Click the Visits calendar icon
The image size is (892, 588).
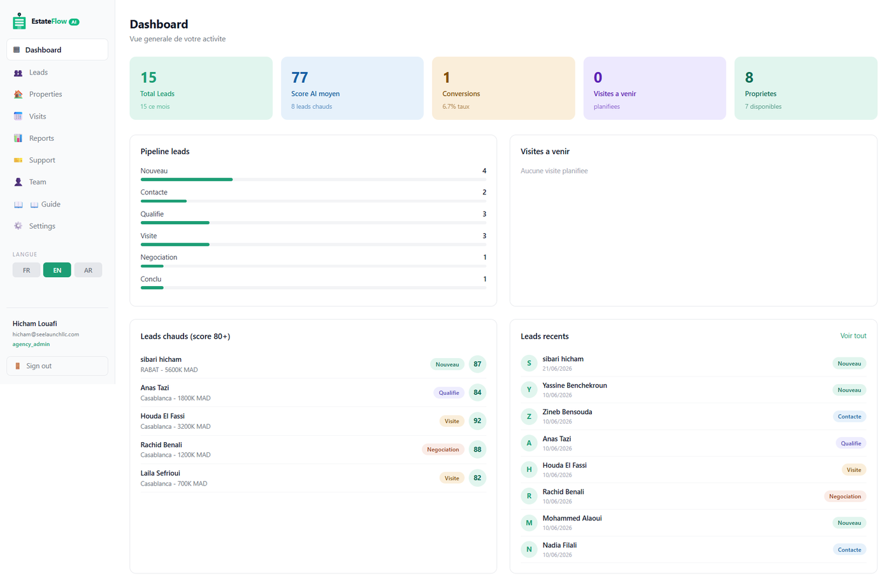[x=18, y=117]
